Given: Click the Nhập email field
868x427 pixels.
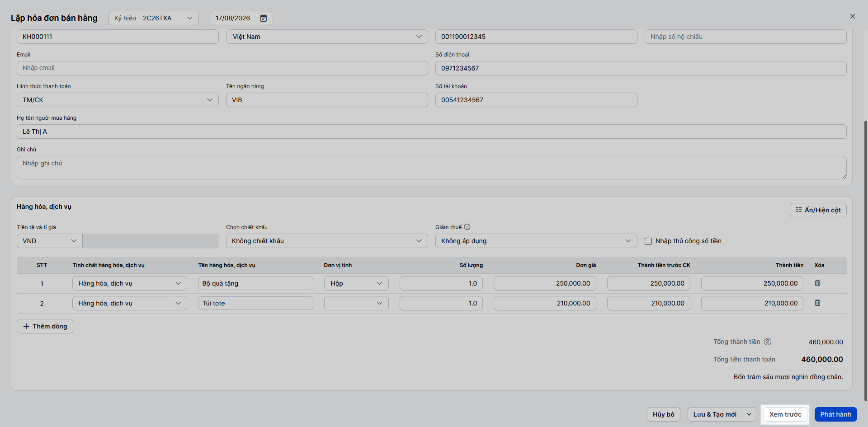Looking at the screenshot, I should pos(222,68).
